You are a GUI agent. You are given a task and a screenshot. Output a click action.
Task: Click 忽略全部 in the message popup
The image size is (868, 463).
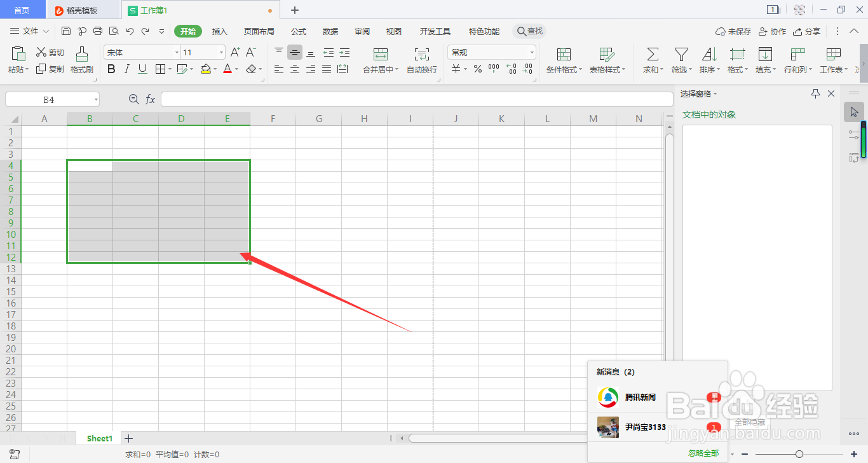click(x=703, y=453)
